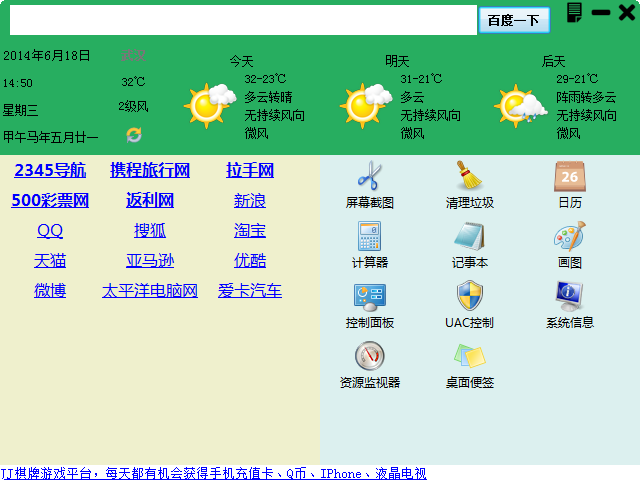
Task: Click the 后天 阵雨转多云 weather icon
Action: coord(521,105)
